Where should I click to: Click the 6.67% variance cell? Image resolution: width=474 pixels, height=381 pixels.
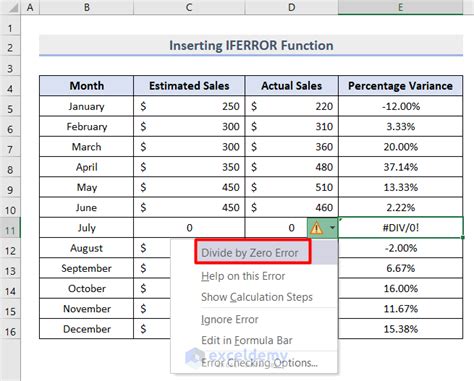click(401, 268)
